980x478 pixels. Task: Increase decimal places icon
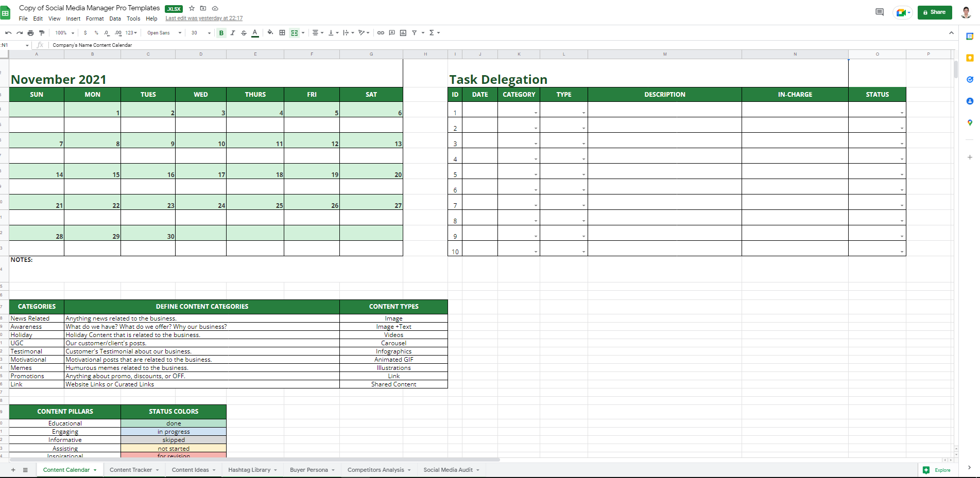[x=118, y=33]
